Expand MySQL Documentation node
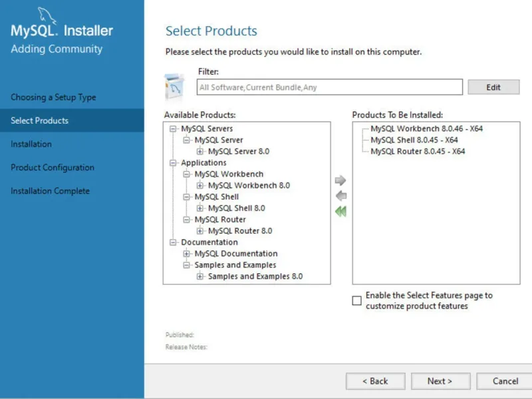This screenshot has height=399, width=532. point(186,254)
